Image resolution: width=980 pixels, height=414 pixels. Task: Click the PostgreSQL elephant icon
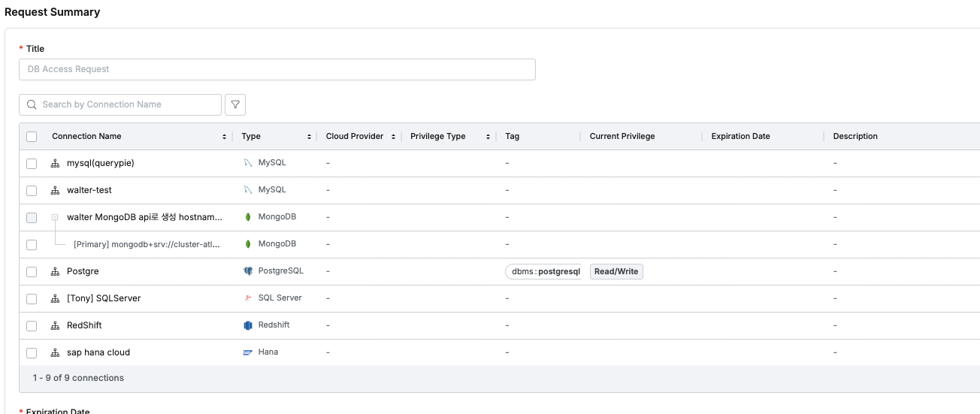248,271
